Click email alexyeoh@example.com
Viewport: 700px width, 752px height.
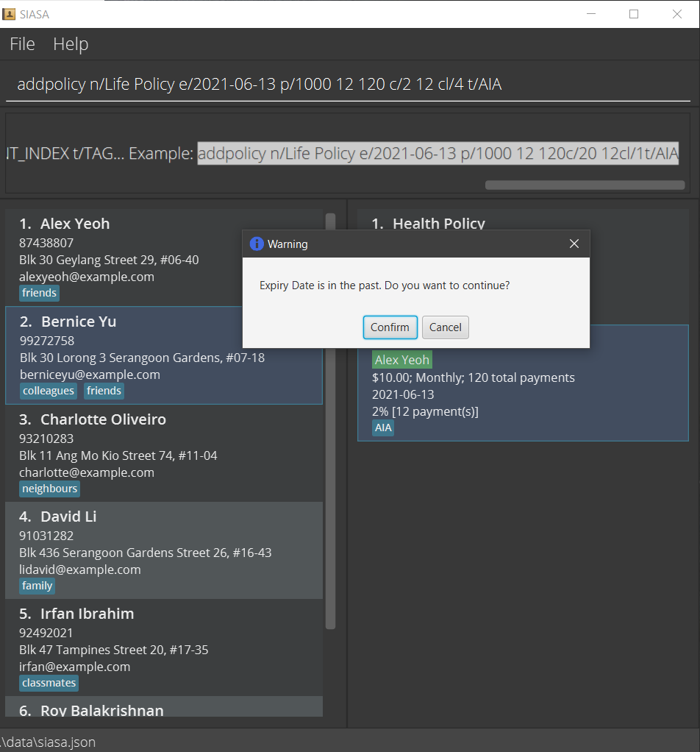point(87,277)
